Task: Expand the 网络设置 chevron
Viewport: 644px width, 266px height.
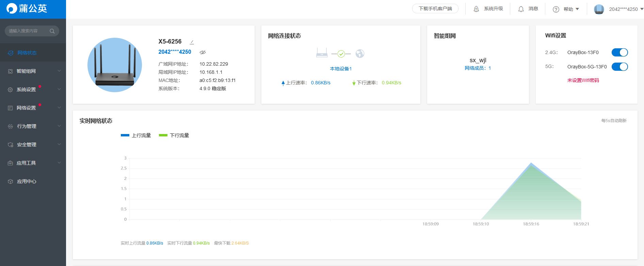Action: pyautogui.click(x=59, y=107)
